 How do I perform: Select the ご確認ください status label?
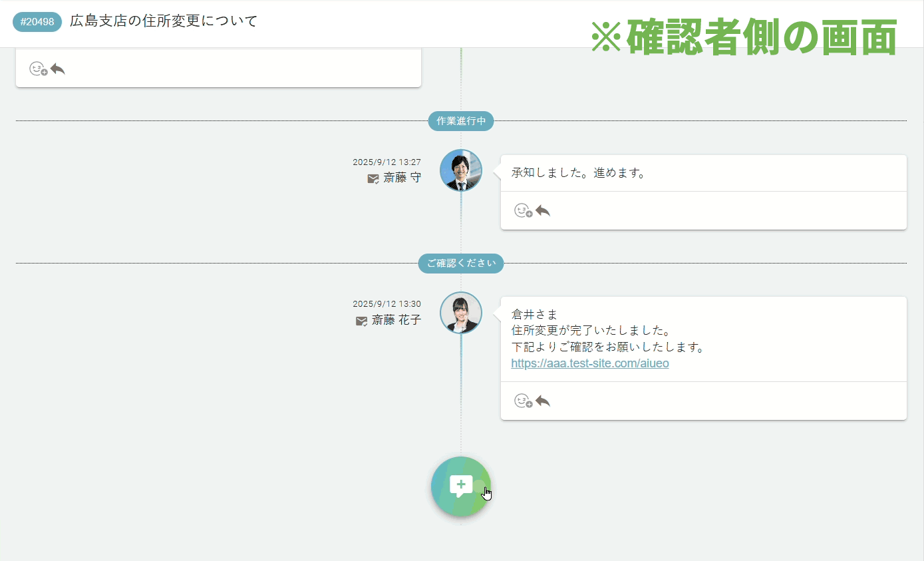(x=461, y=264)
